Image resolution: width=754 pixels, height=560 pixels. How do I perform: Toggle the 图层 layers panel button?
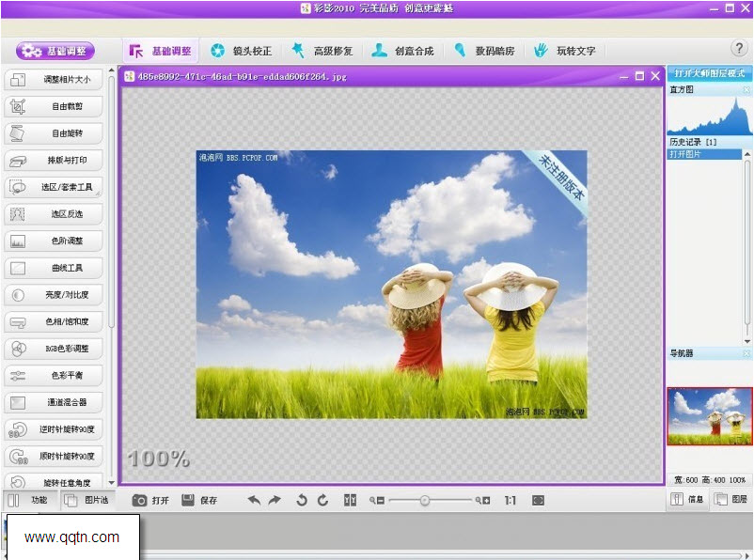point(730,500)
